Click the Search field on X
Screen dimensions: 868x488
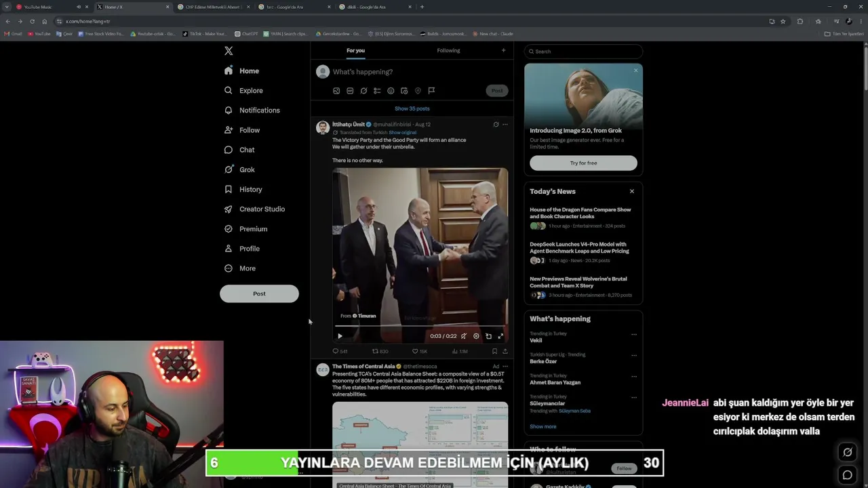583,52
